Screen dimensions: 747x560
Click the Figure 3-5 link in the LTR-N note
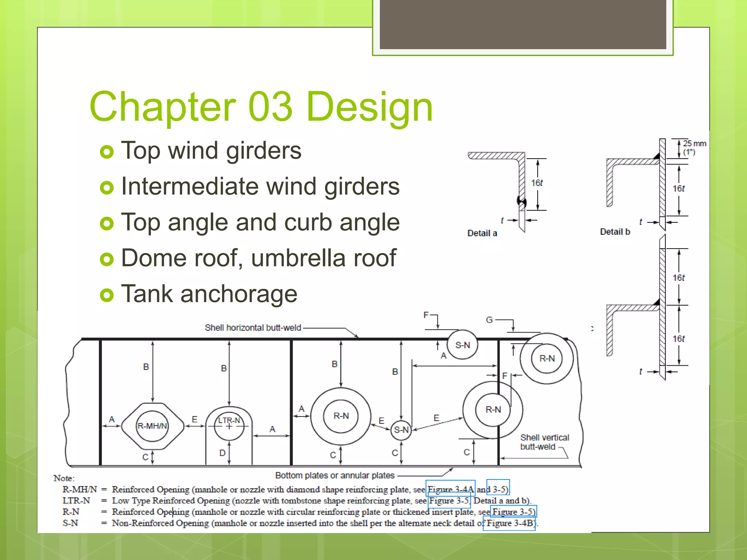click(449, 501)
